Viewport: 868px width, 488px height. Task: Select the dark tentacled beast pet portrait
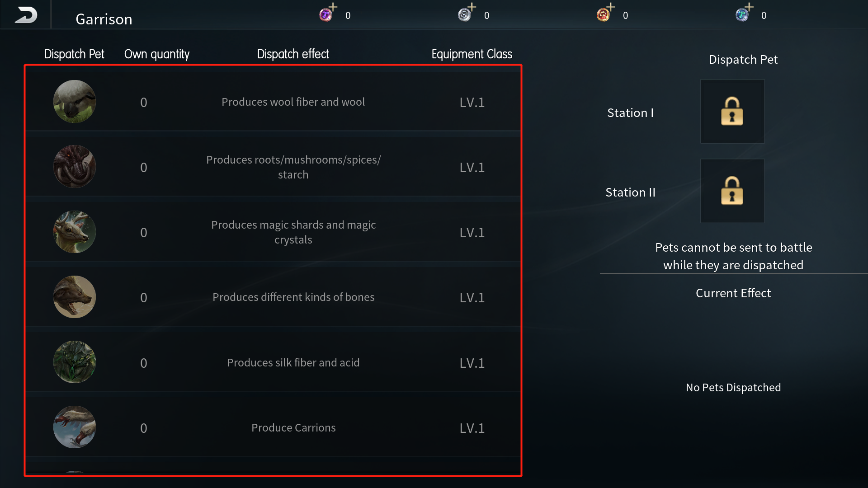point(75,166)
